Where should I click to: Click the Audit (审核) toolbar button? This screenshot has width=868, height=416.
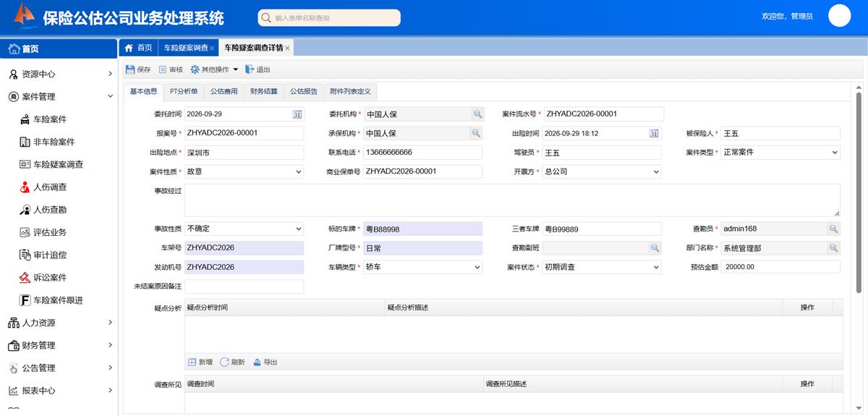click(171, 69)
